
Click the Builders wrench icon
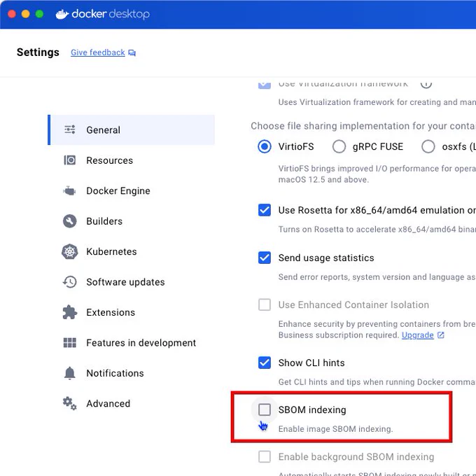[x=70, y=221]
